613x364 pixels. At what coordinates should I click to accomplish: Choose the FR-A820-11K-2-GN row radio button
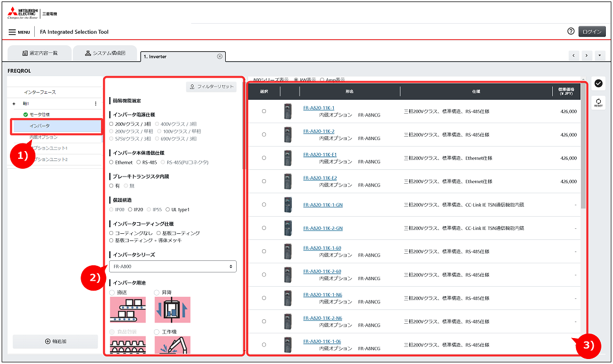(x=264, y=228)
